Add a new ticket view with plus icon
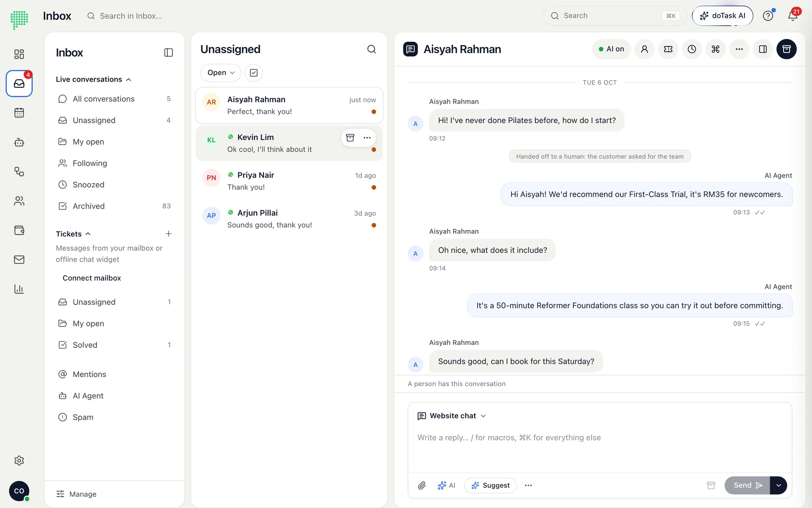The width and height of the screenshot is (812, 508). [168, 234]
